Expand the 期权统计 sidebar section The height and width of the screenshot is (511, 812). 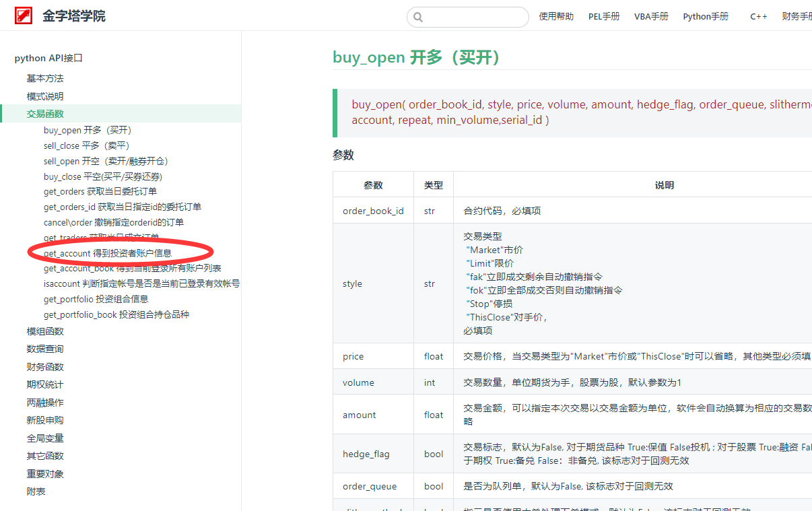pos(45,384)
